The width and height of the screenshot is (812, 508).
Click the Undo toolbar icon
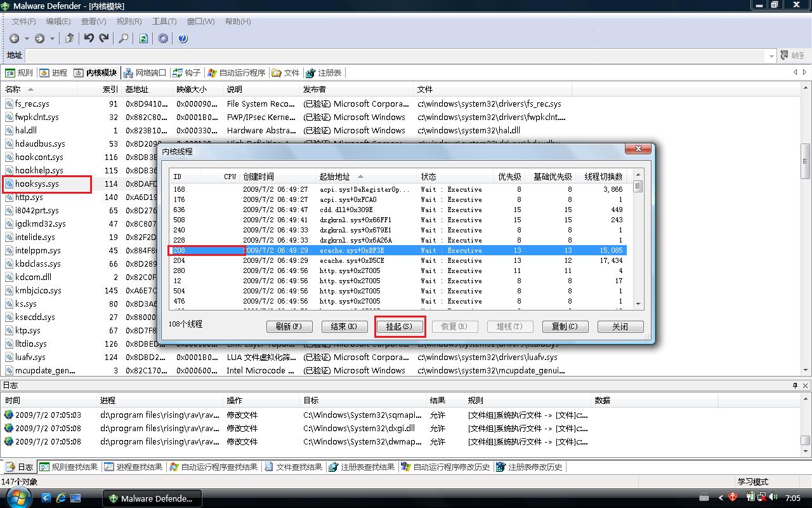coord(89,39)
